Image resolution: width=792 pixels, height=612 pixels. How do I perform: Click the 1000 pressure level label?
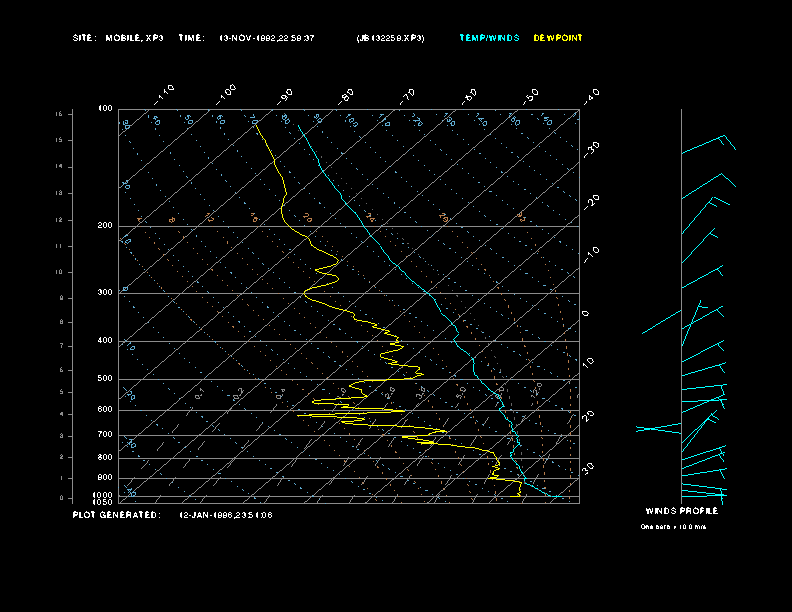(103, 495)
